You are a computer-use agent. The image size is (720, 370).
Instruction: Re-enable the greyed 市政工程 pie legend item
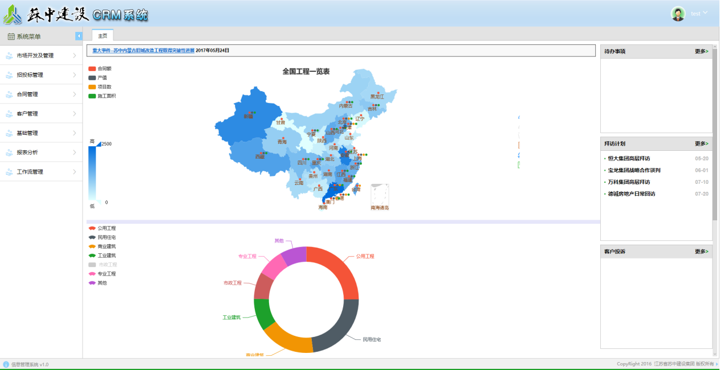pos(102,264)
